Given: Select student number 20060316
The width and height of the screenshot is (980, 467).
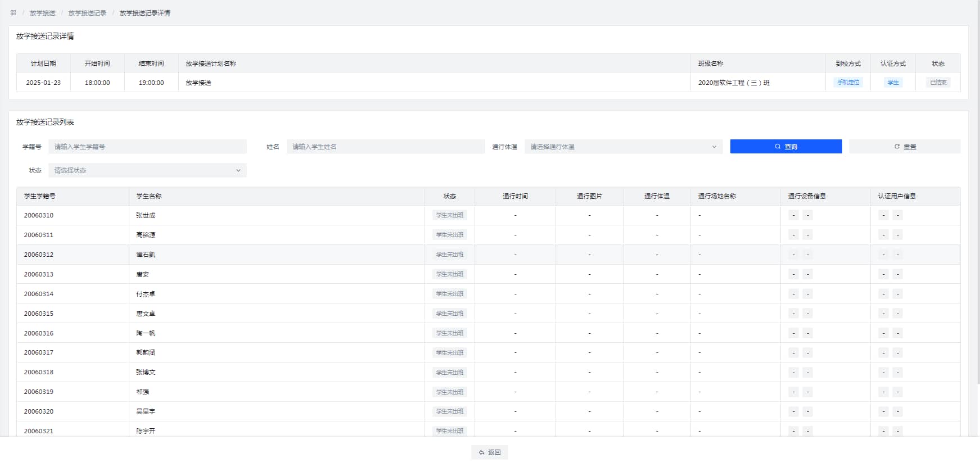Looking at the screenshot, I should (39, 333).
